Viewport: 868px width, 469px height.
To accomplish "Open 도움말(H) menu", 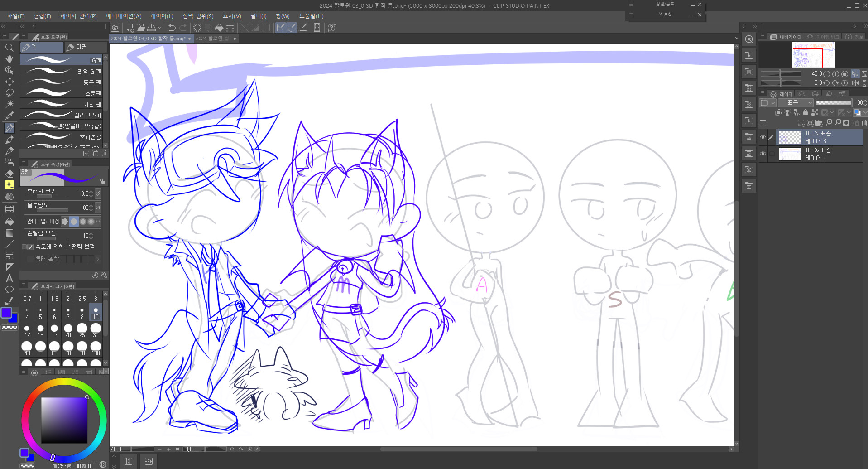I will point(312,16).
